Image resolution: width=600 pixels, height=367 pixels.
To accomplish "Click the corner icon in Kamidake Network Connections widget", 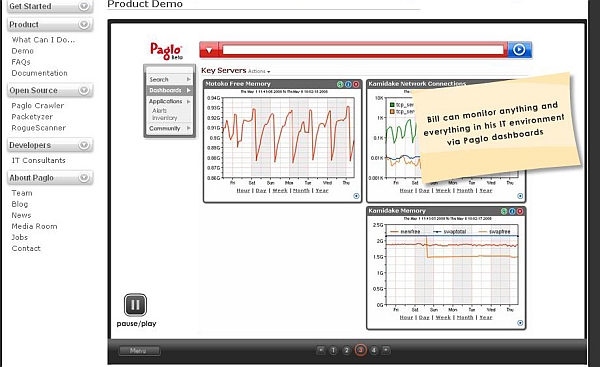I will (x=520, y=196).
